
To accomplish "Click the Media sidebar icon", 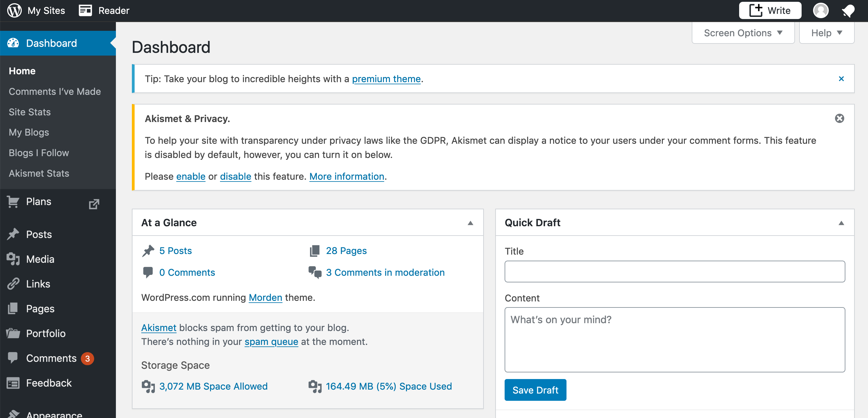I will pos(13,259).
